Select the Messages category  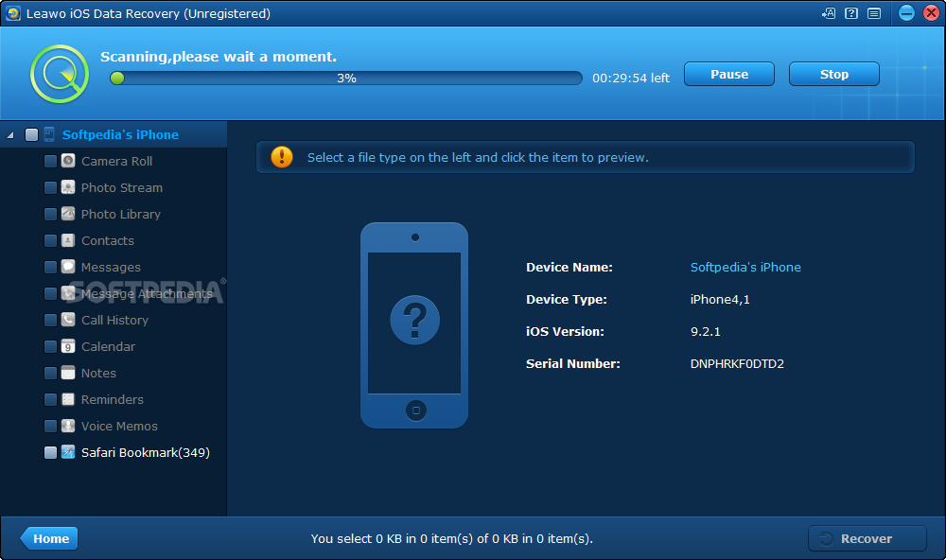click(x=111, y=268)
